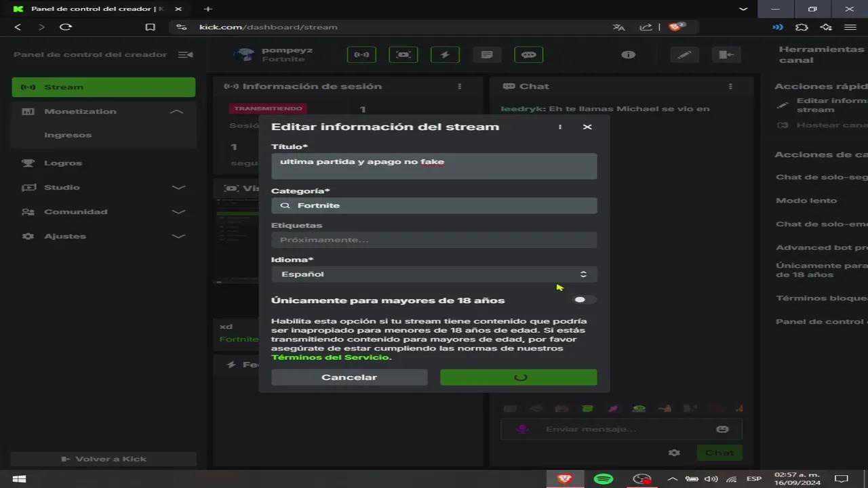Open the info circle icon

coord(629,55)
